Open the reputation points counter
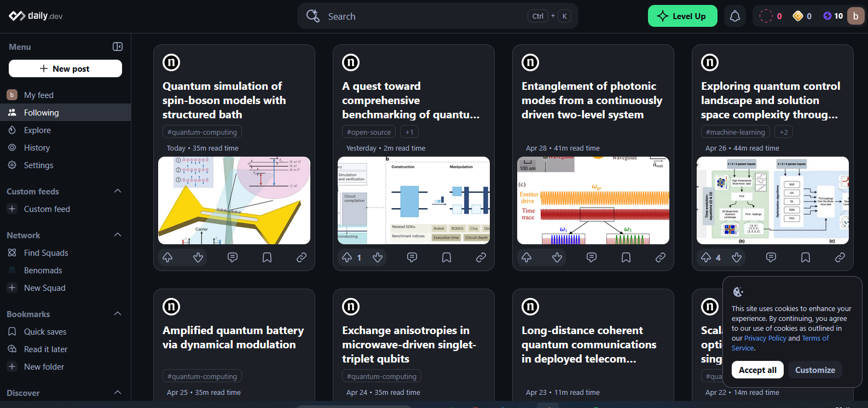 802,16
